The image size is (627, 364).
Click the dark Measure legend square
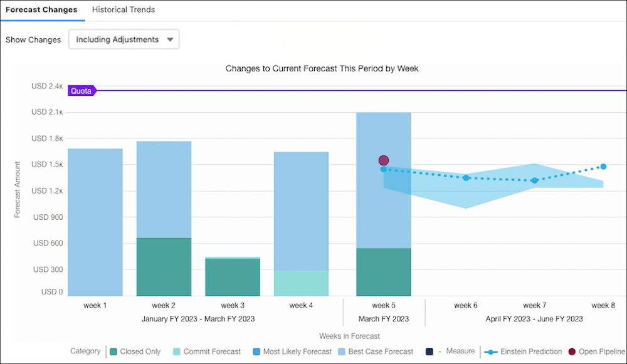click(x=430, y=351)
